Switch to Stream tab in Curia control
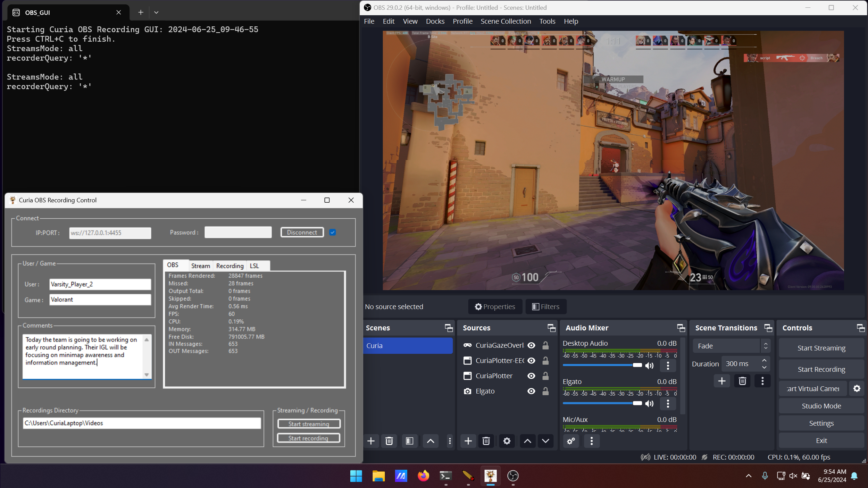868x488 pixels. [x=200, y=266]
